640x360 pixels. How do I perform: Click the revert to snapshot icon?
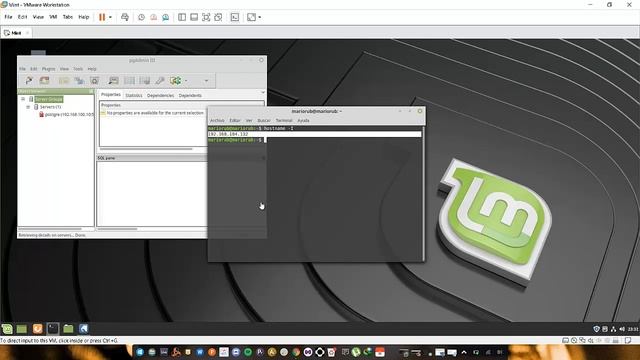(153, 17)
